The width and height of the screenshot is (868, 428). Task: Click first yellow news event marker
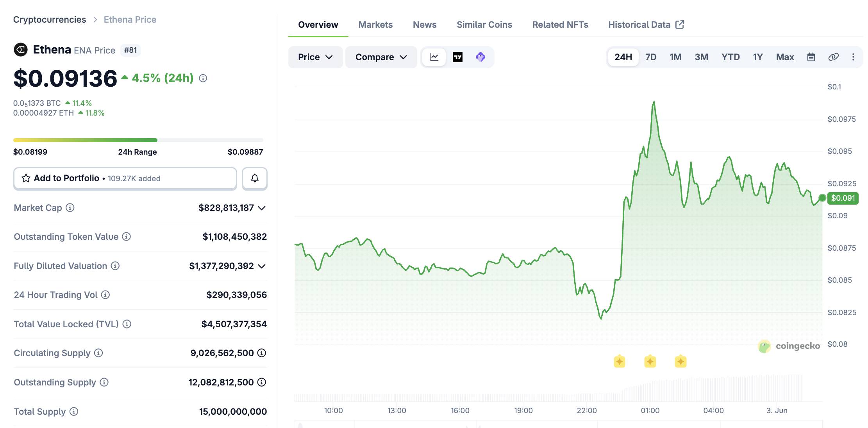620,362
